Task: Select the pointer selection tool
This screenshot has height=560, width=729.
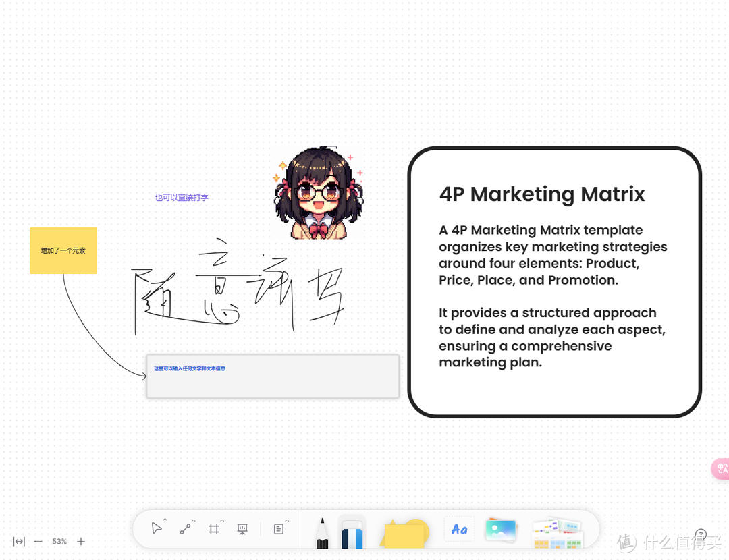Action: [x=157, y=528]
